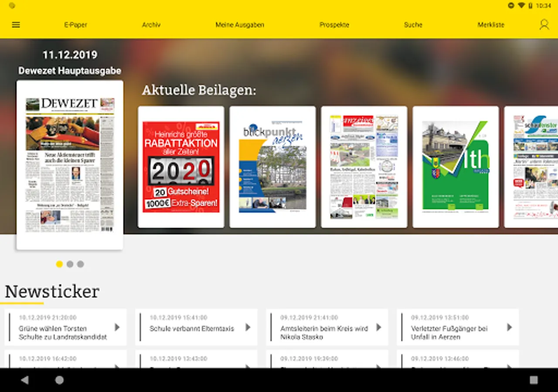The height and width of the screenshot is (392, 558).
Task: Open the Rabattaktion 2020 supplement
Action: [x=181, y=167]
